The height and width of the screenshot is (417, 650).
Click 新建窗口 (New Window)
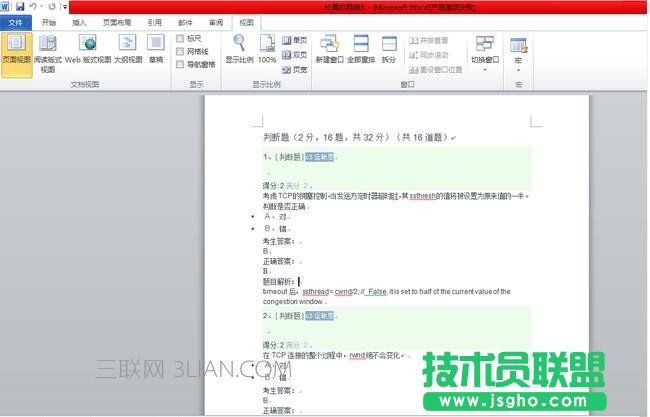330,49
